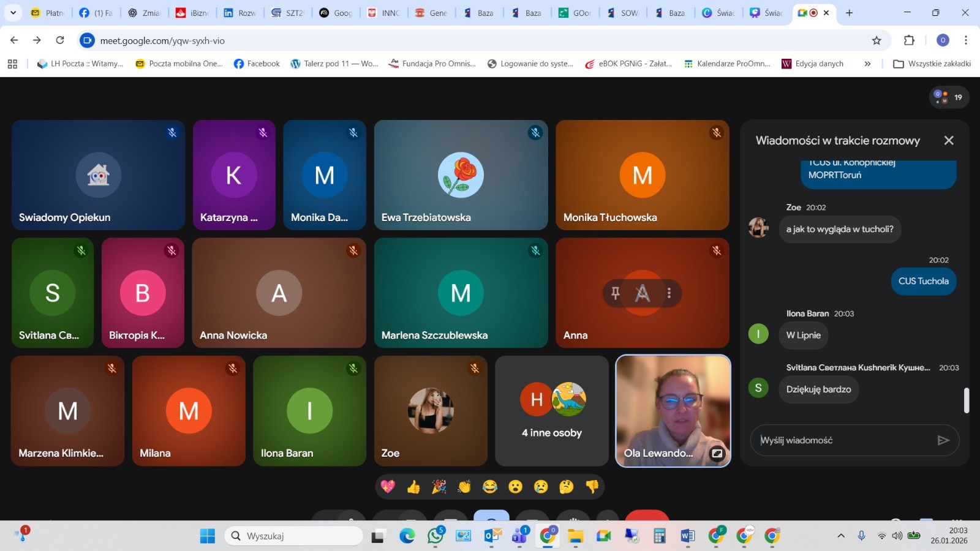This screenshot has width=980, height=551.
Task: Open the Wszystkie zakładki folder
Action: tap(932, 64)
